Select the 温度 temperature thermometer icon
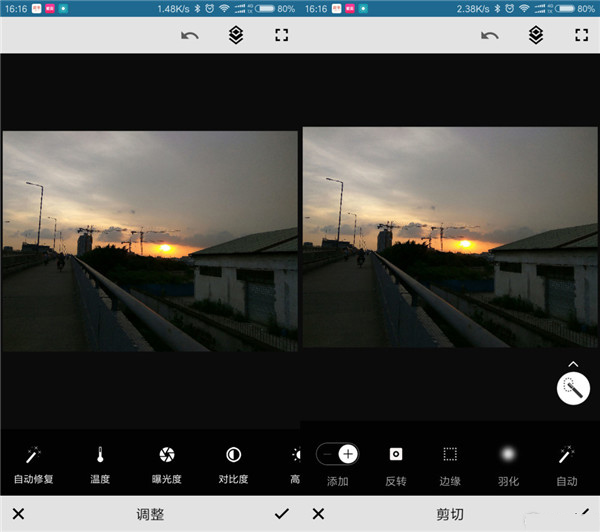The height and width of the screenshot is (532, 600). (100, 455)
